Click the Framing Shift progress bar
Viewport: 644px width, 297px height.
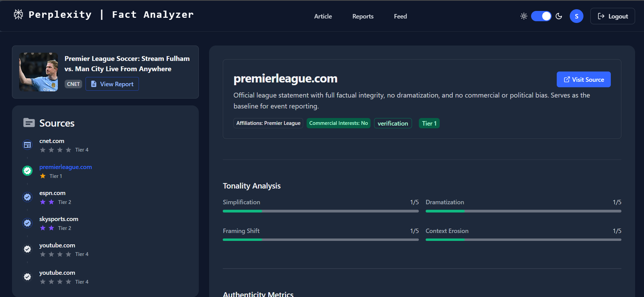(321, 240)
